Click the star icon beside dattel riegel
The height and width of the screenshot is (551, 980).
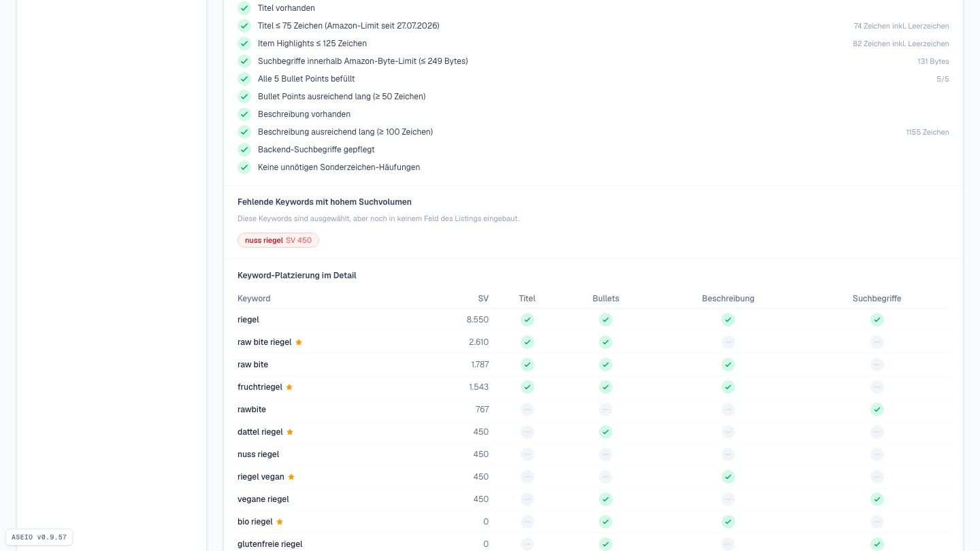[x=290, y=432]
